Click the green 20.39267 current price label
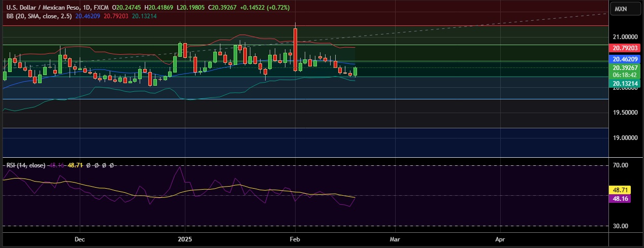 [625, 68]
